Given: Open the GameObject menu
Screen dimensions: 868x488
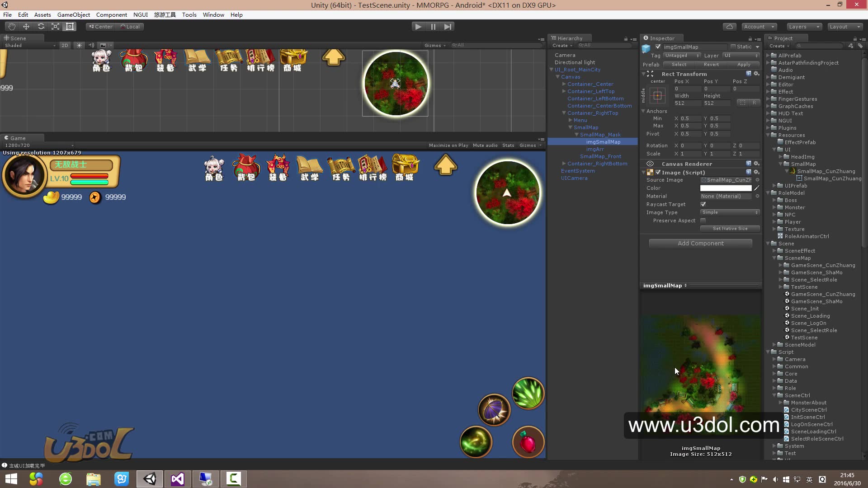Looking at the screenshot, I should 73,14.
